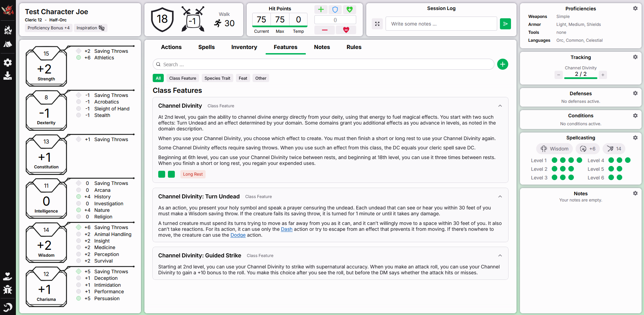The width and height of the screenshot is (644, 315).
Task: Filter features by Other
Action: [x=261, y=78]
